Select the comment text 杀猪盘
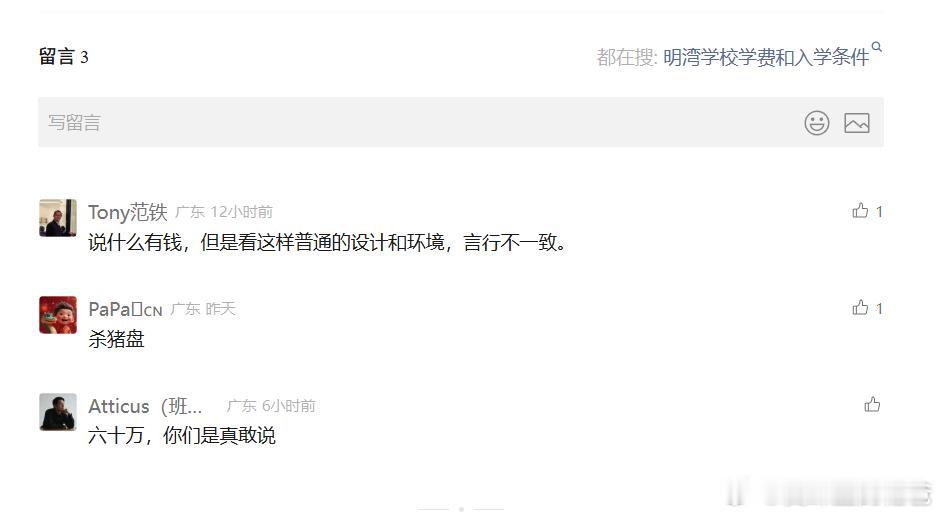941x515 pixels. (x=116, y=339)
